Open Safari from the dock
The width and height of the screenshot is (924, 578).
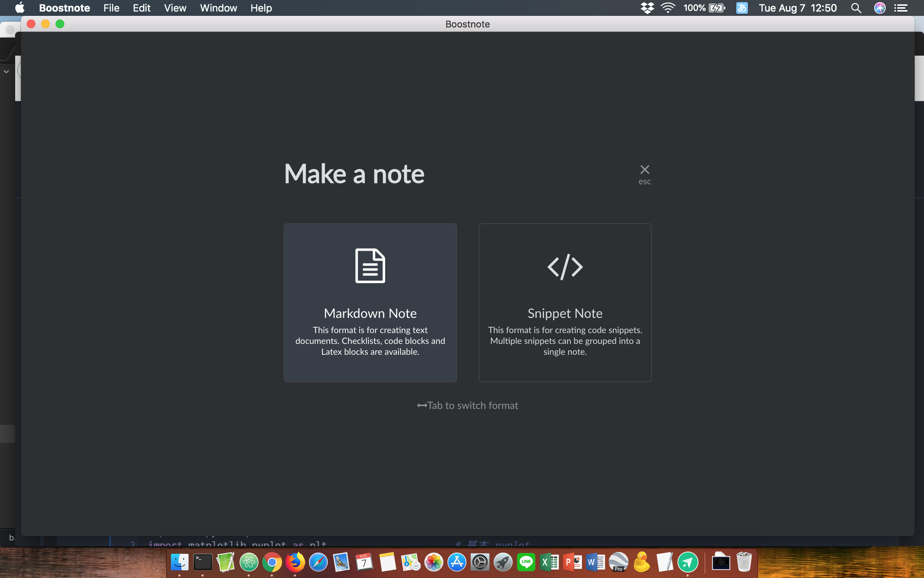point(318,562)
